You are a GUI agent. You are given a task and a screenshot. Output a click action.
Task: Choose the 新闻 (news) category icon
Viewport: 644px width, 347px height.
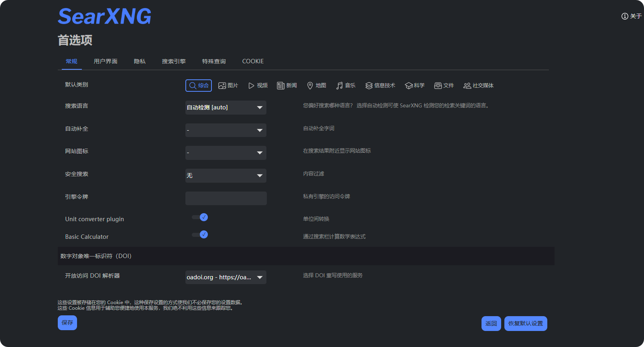(x=280, y=86)
